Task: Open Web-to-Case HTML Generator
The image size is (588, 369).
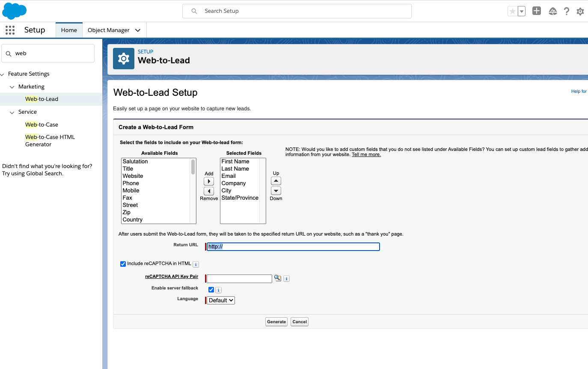Action: pos(50,141)
